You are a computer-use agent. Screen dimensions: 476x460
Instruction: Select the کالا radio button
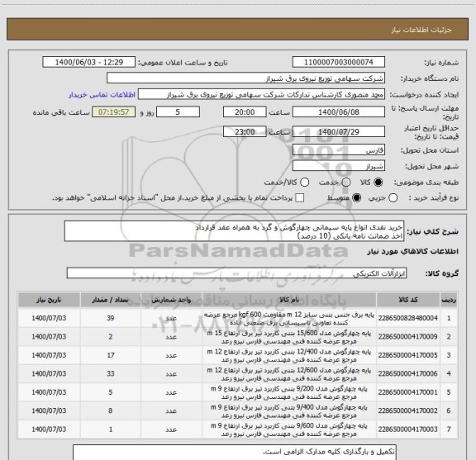pyautogui.click(x=378, y=183)
